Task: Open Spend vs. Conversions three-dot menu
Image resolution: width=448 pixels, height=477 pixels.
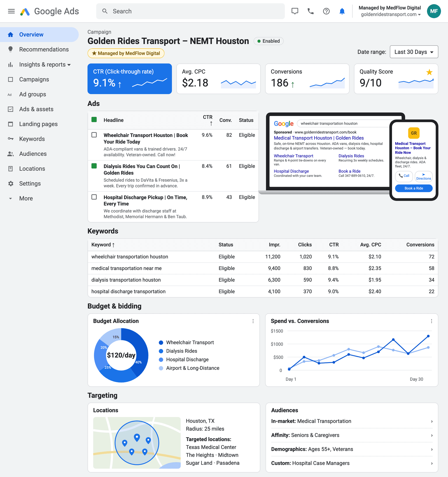Action: coord(431,321)
